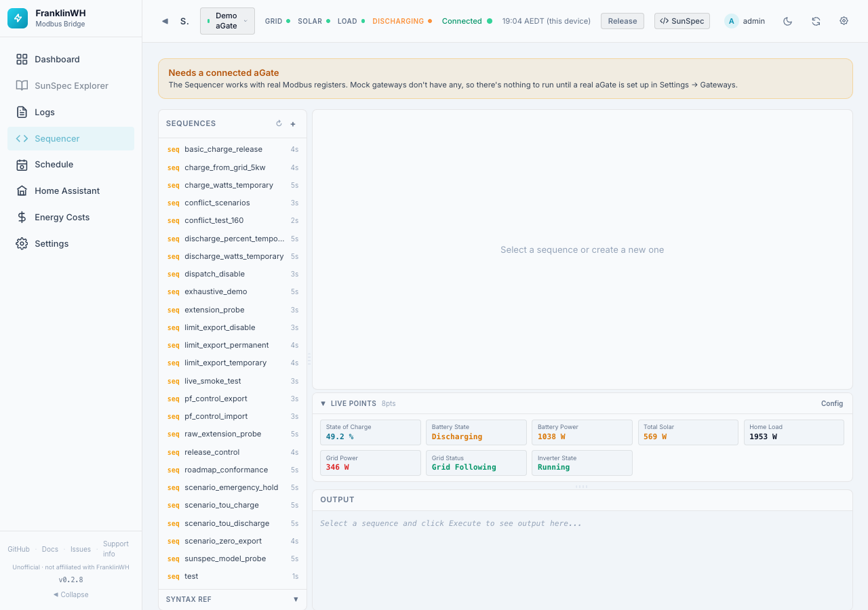Screen dimensions: 868x610
Task: Click the Schedule calendar icon
Action: [x=22, y=165]
